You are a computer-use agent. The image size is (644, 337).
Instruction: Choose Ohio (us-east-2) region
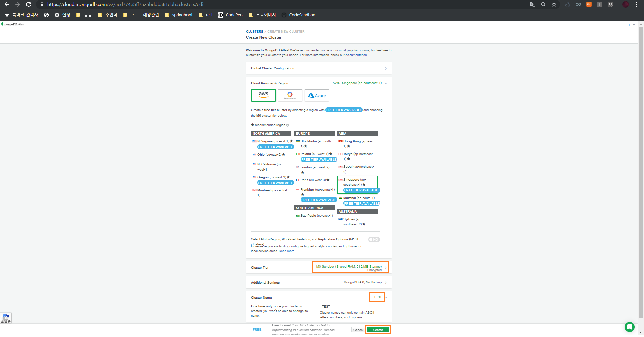[269, 155]
